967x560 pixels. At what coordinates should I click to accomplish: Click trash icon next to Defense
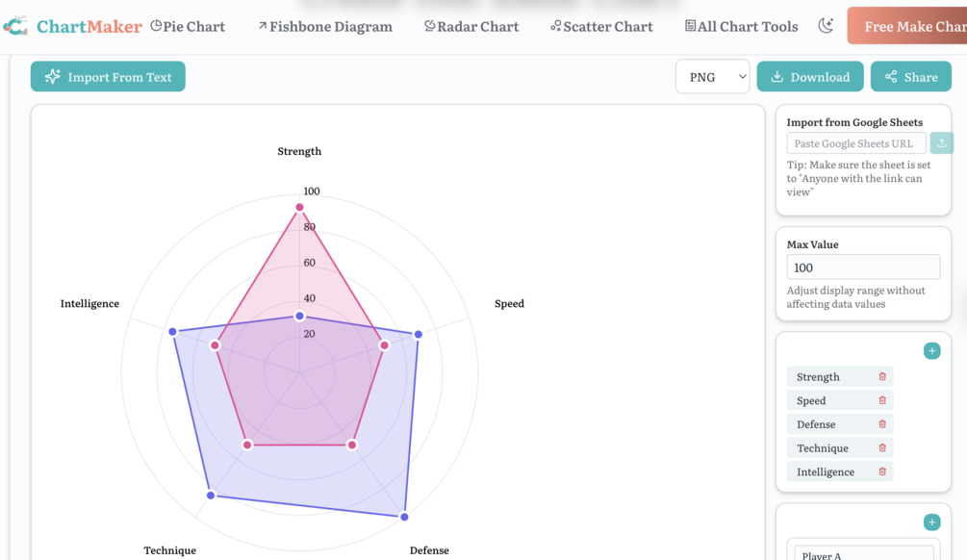(882, 423)
